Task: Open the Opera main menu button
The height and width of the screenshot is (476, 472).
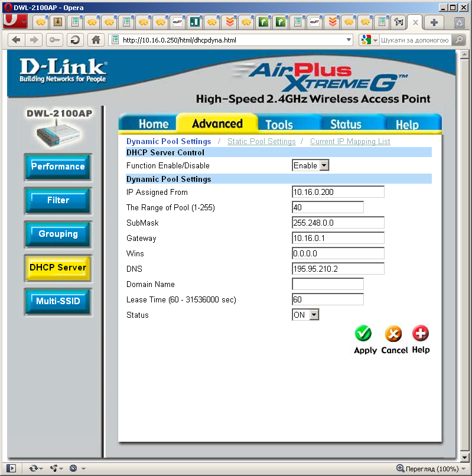Action: click(x=15, y=21)
